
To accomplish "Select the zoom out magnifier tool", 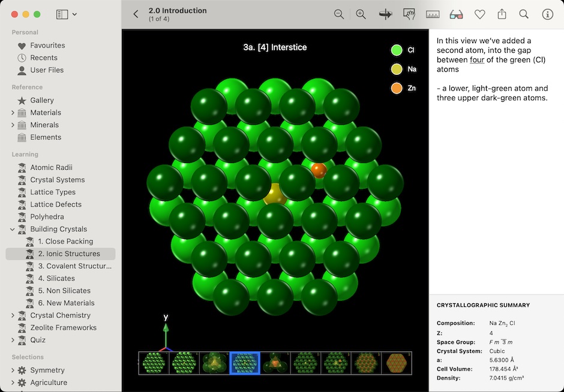I will click(339, 14).
